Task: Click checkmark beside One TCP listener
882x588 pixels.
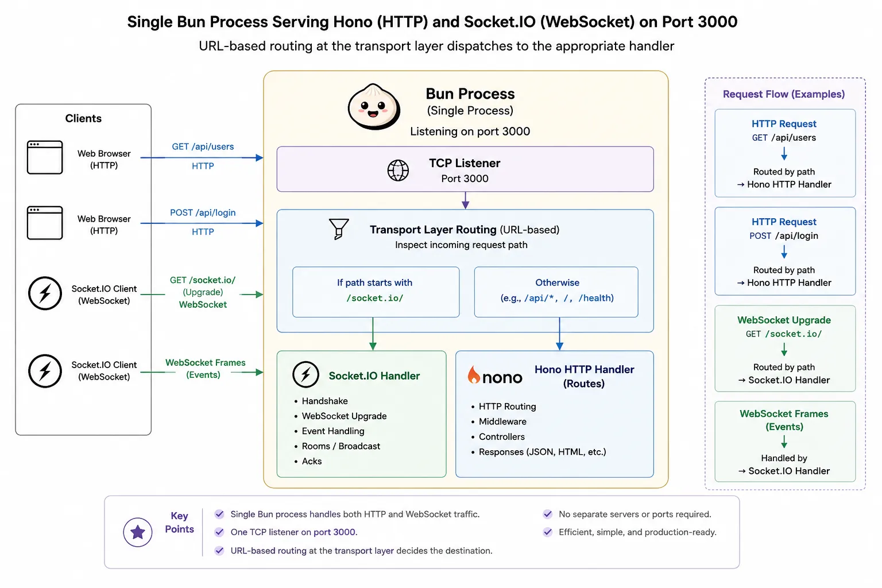Action: click(219, 532)
